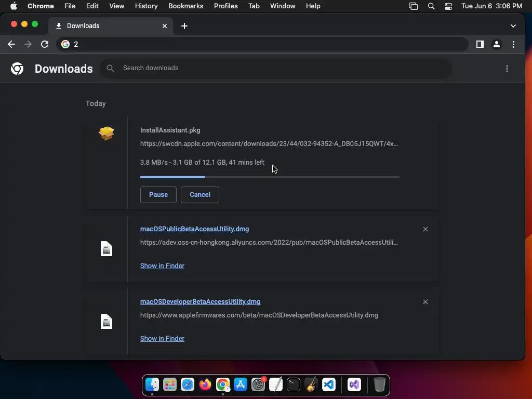Open the Bookmarks menu
Image resolution: width=532 pixels, height=399 pixels.
tap(185, 6)
